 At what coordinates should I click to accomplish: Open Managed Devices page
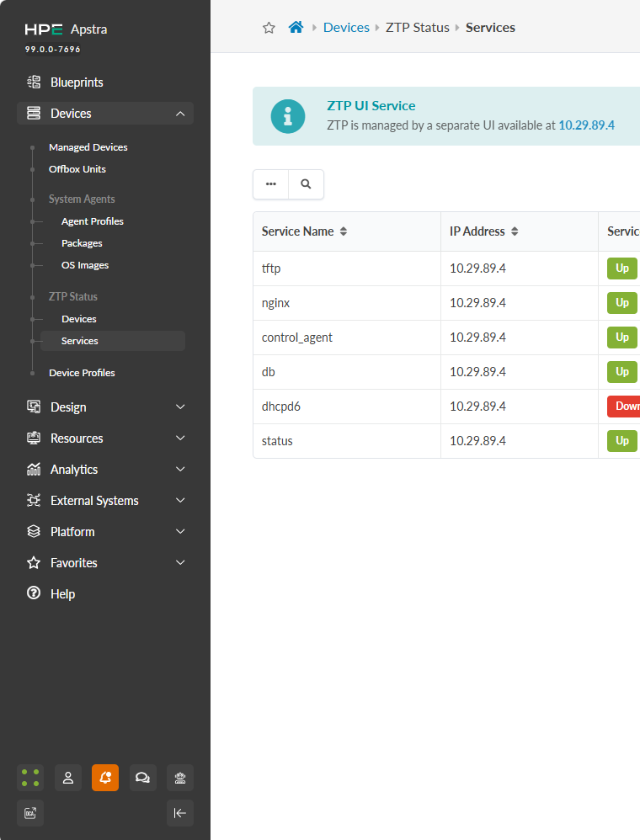(x=88, y=147)
